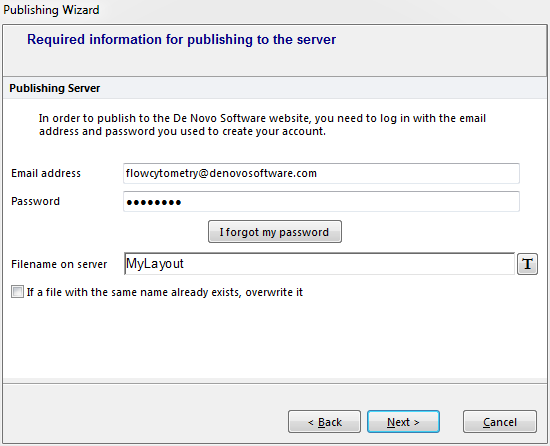Image resolution: width=550 pixels, height=446 pixels.
Task: Go to the previous step with Back
Action: 324,421
